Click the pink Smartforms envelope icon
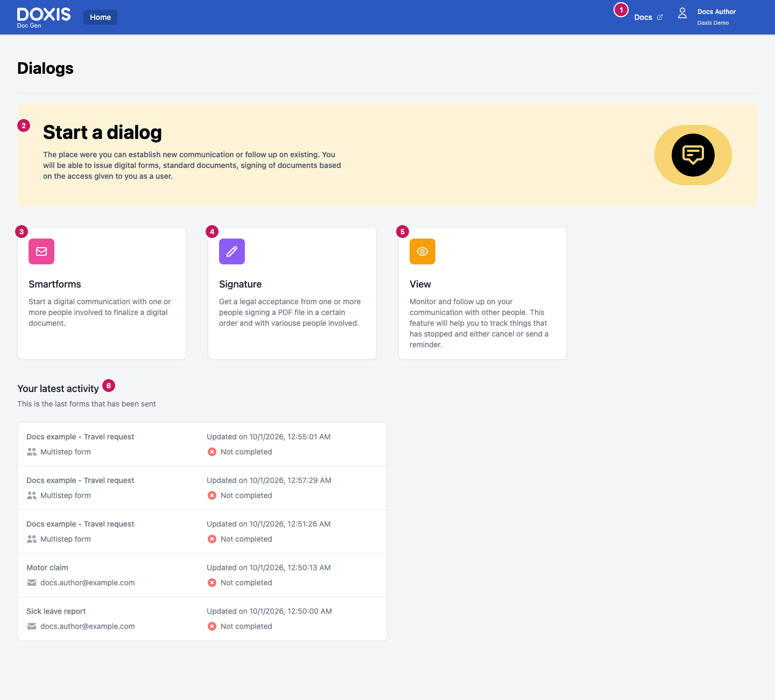The image size is (775, 700). [41, 251]
